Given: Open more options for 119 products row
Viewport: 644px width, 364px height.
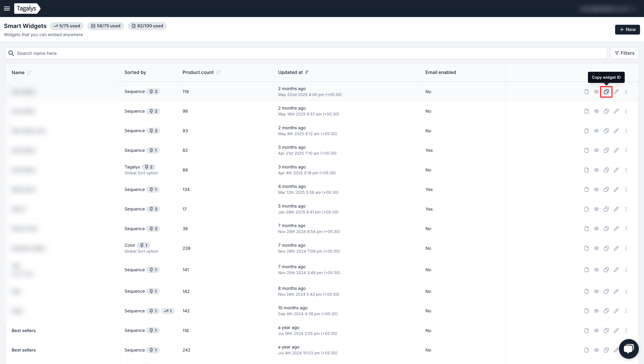Looking at the screenshot, I should tap(626, 91).
